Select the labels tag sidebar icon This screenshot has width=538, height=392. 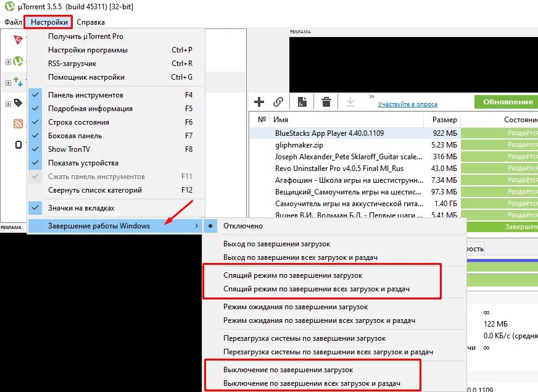[18, 103]
